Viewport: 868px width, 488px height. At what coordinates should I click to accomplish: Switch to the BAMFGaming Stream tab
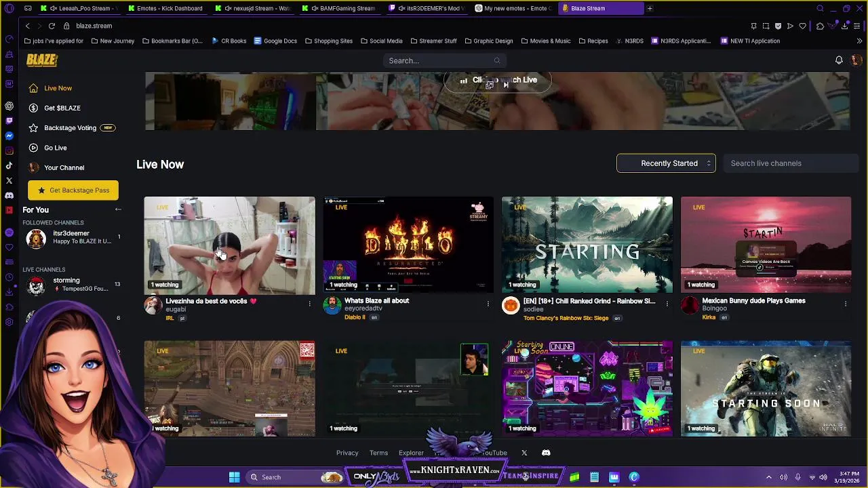(x=342, y=8)
